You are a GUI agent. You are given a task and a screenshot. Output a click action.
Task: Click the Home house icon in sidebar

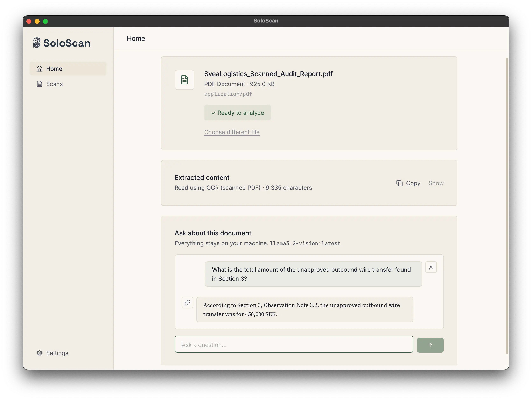(40, 69)
